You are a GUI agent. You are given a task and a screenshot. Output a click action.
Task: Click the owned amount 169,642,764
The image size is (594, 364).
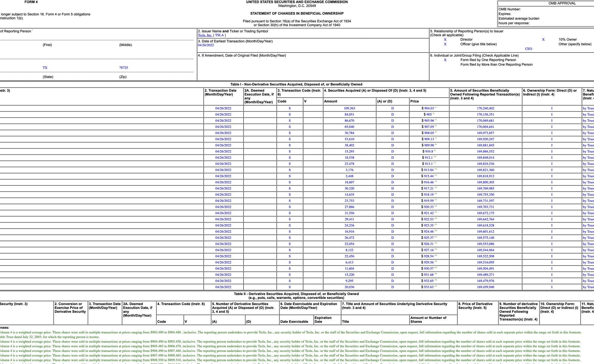tap(485, 219)
